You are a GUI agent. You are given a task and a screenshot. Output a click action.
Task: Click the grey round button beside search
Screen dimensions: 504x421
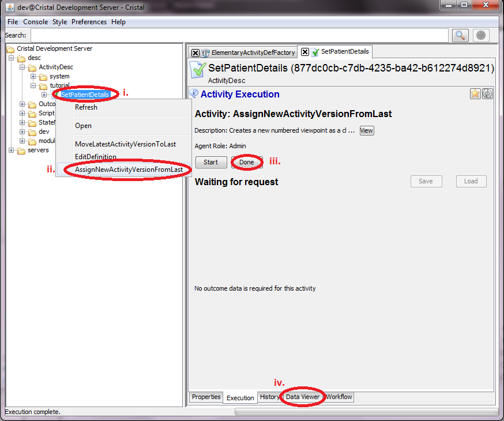coord(481,35)
